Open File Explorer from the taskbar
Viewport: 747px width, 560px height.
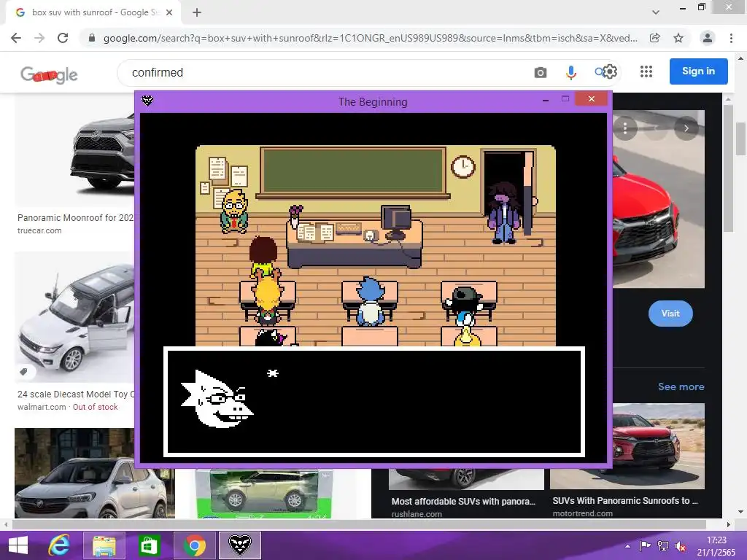104,545
